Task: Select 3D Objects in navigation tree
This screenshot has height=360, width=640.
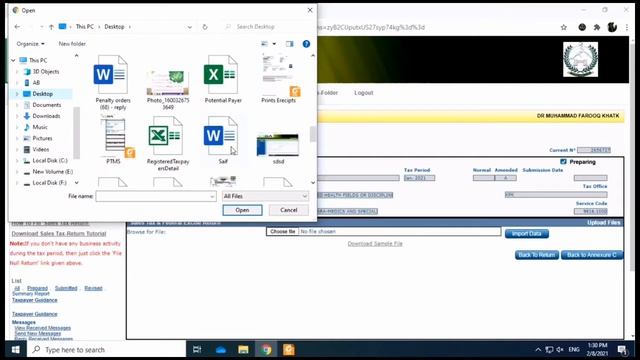Action: (x=42, y=71)
